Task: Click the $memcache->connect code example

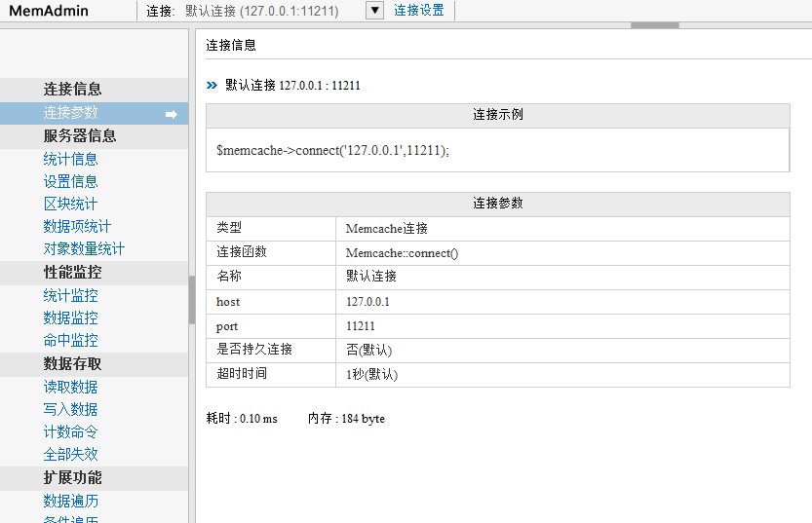Action: coord(333,151)
